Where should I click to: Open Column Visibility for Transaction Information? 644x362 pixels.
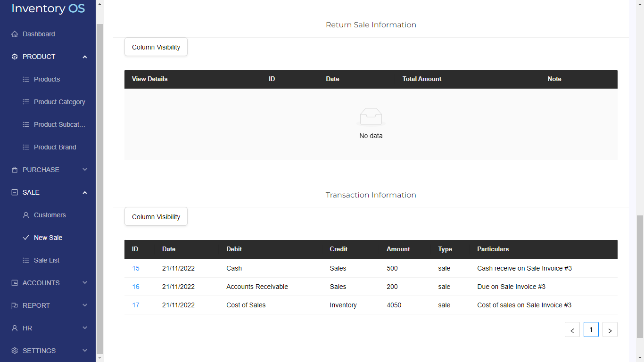156,216
